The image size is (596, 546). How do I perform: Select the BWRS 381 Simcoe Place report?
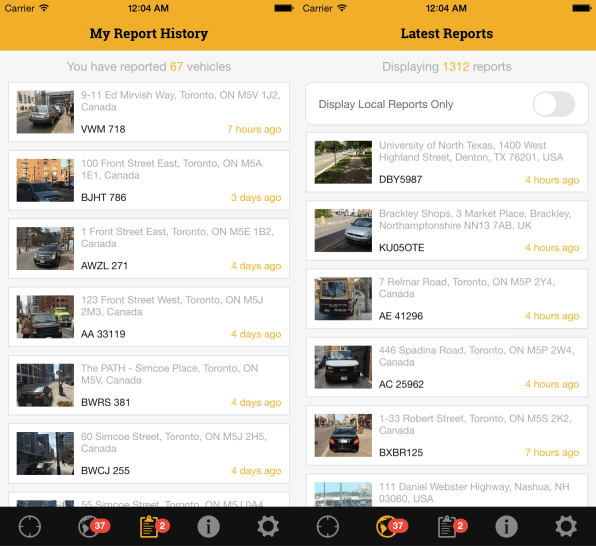pyautogui.click(x=149, y=385)
